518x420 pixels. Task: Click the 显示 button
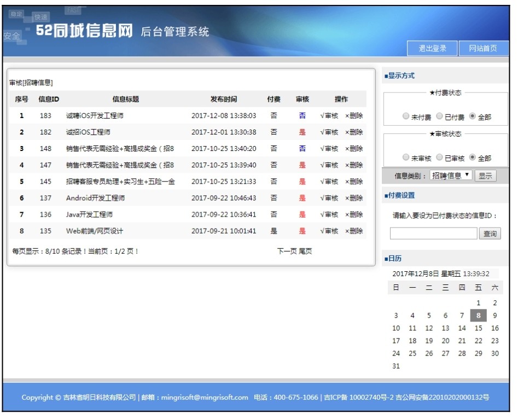coord(485,176)
